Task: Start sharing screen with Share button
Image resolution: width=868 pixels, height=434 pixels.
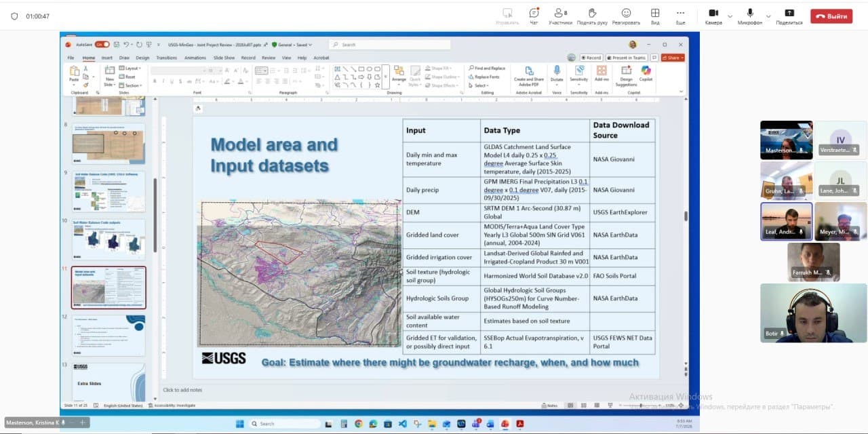Action: 789,16
